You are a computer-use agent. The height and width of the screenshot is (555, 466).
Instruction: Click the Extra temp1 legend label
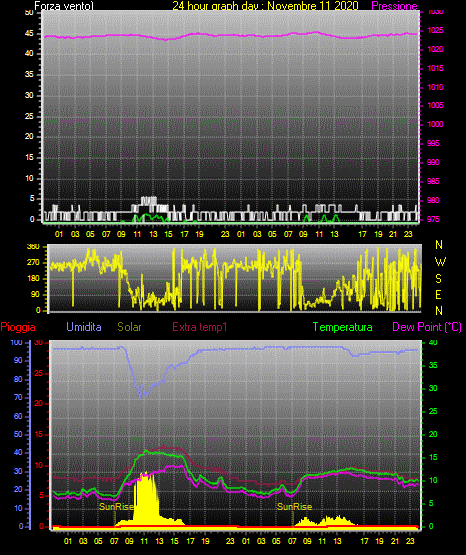[200, 327]
